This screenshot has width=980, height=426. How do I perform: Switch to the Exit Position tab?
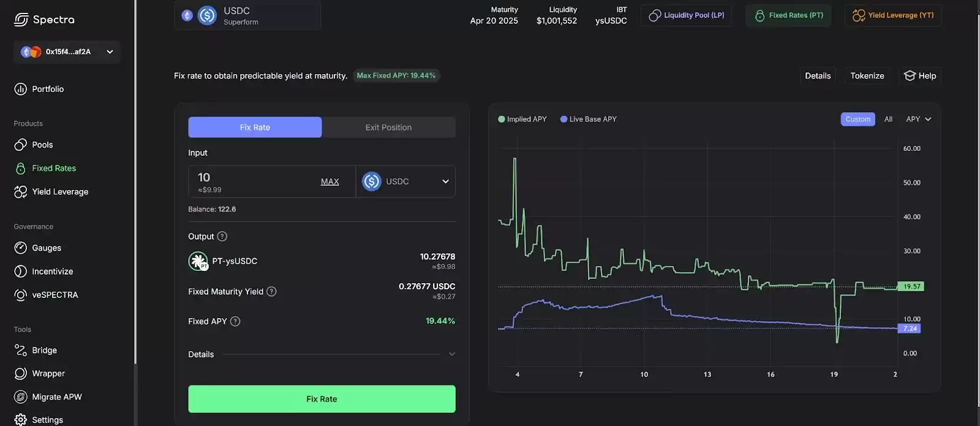pyautogui.click(x=388, y=127)
